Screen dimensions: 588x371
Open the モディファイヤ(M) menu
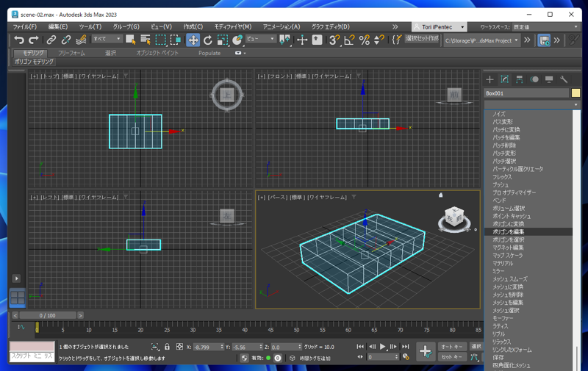pos(233,27)
